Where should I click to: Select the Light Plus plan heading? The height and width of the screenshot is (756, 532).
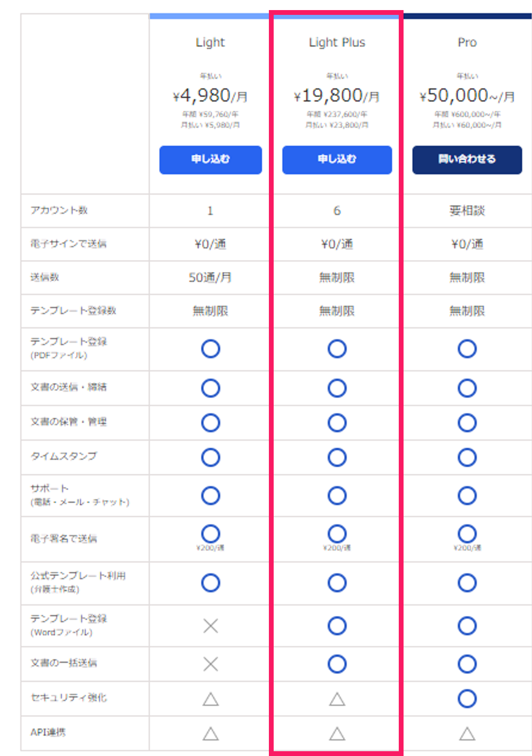[x=337, y=43]
